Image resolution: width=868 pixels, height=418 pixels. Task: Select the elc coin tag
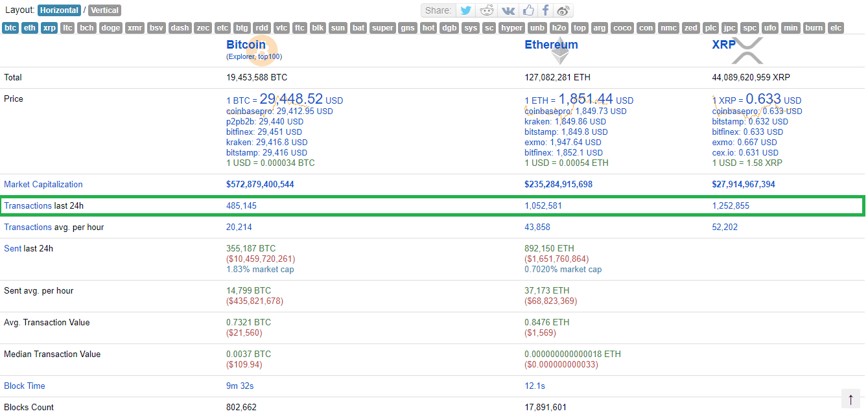click(836, 28)
